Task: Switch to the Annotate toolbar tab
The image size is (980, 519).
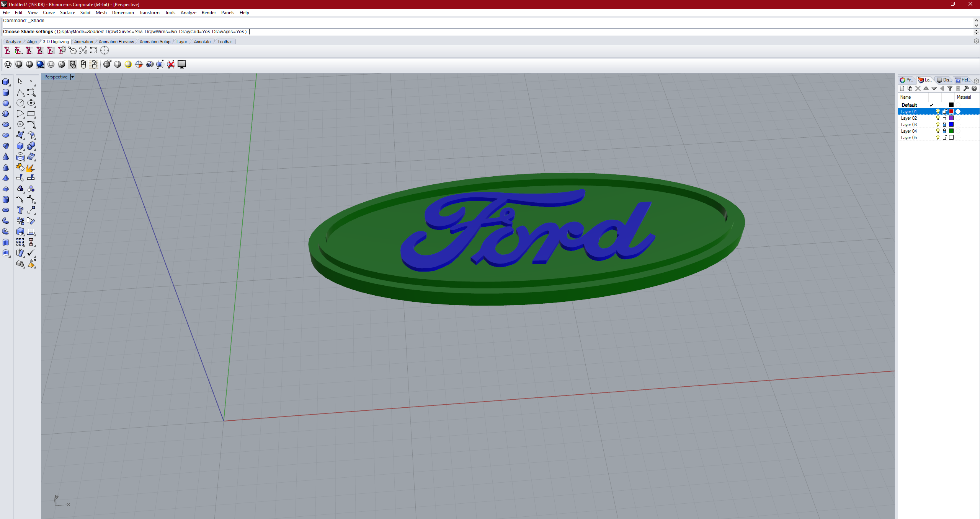Action: click(202, 42)
